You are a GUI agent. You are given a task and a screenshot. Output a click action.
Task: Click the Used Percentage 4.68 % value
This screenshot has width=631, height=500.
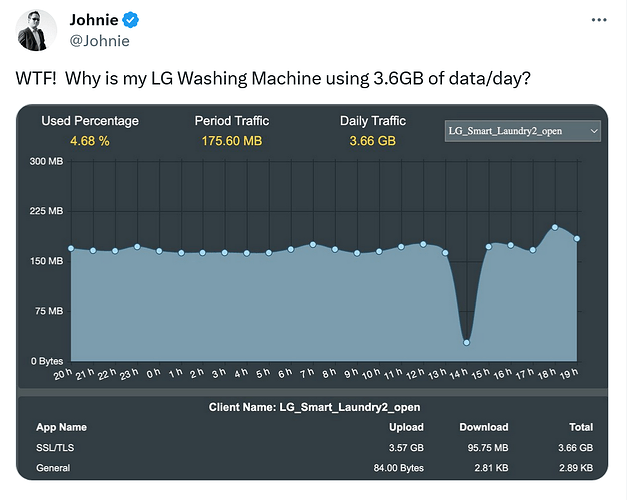pos(90,141)
